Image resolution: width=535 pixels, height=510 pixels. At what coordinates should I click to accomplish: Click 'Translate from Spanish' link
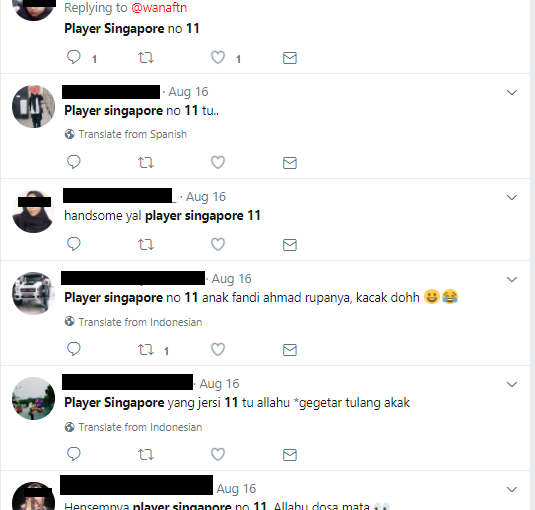click(132, 134)
